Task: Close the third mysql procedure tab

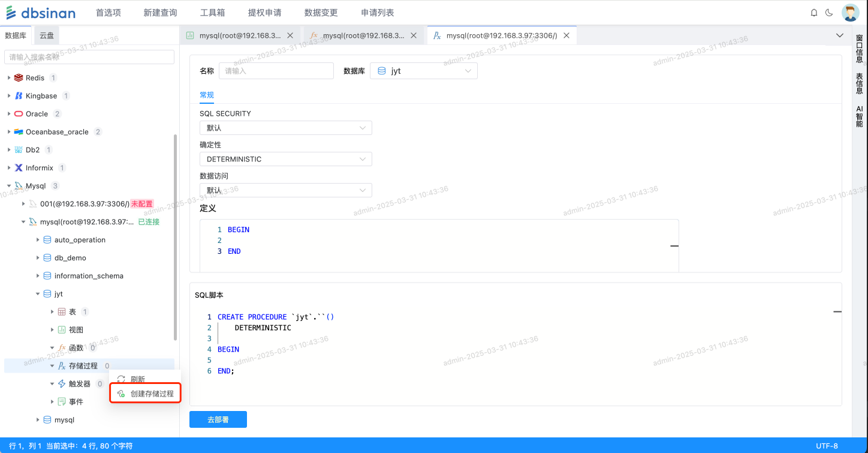Action: 566,35
